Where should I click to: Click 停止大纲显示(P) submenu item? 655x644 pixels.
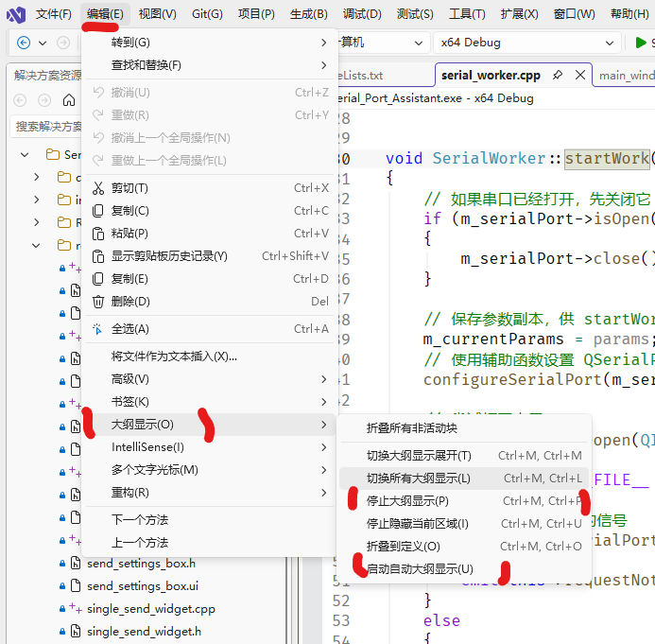pos(464,500)
